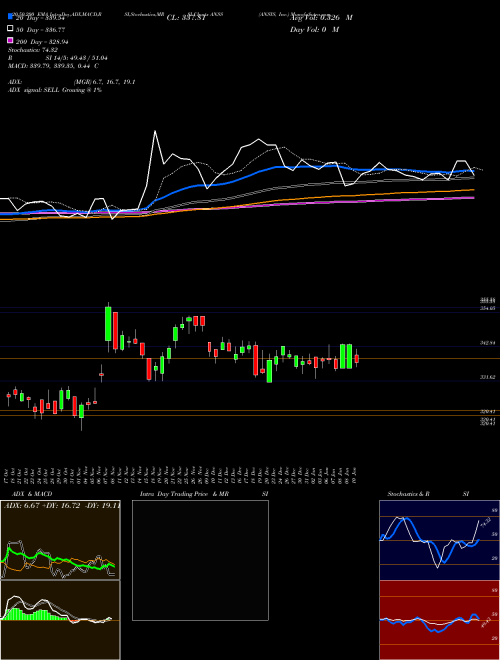This screenshot has height=660, width=500.
Task: Open the MACD histogram panel
Action: (x=60, y=620)
